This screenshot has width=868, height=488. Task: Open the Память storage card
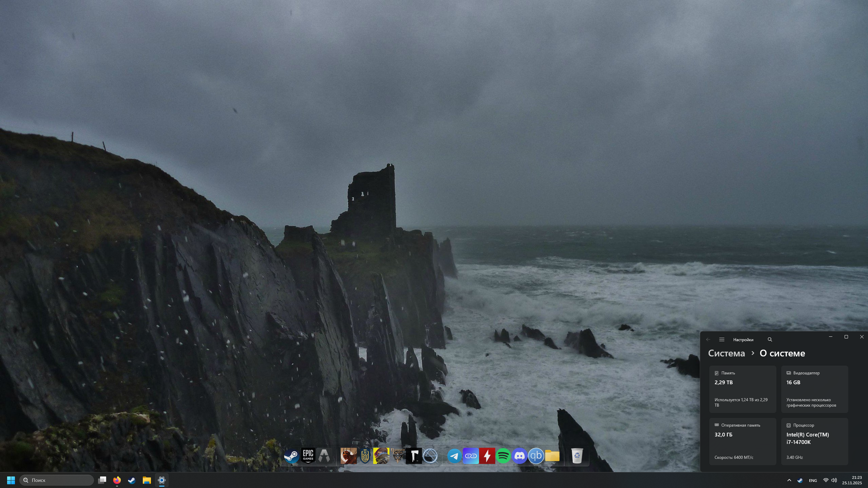click(x=742, y=389)
